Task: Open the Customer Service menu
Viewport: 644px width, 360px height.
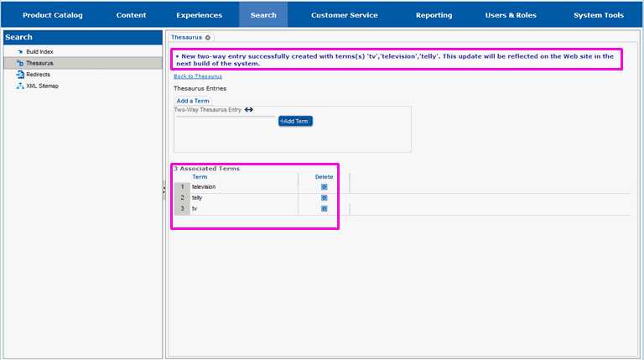Action: pos(344,15)
